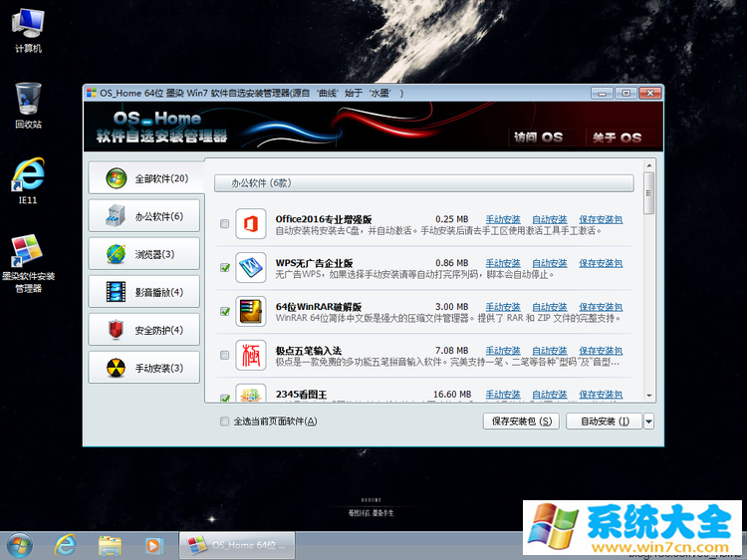Screen dimensions: 747x560
Task: Click 手动安装 link for 64位WinRAR破解版
Action: pyautogui.click(x=503, y=307)
